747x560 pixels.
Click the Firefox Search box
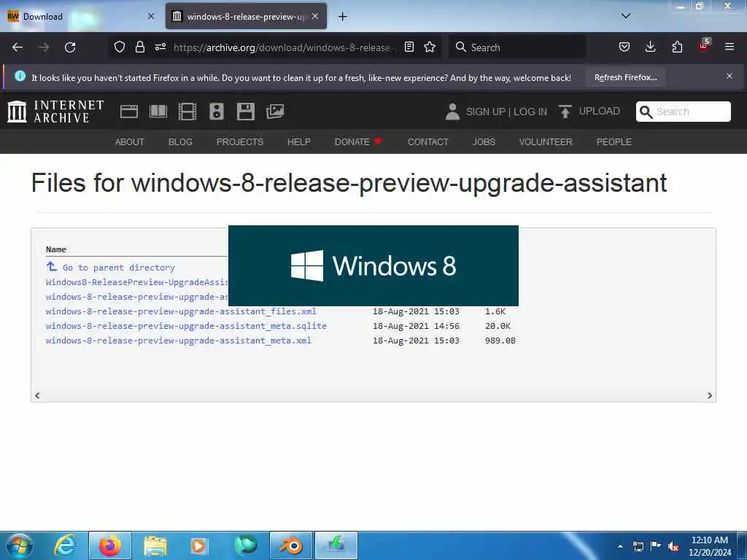(x=518, y=47)
